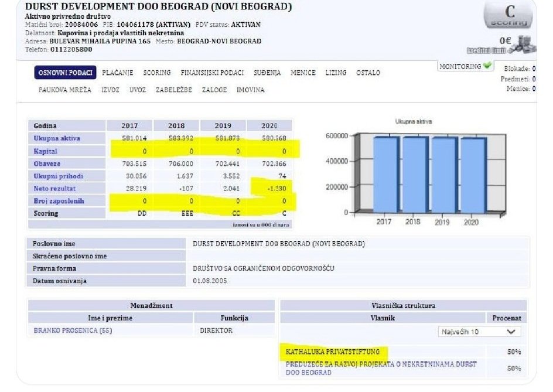Click the 581.014 total assets value
553x392 pixels.
(x=134, y=138)
